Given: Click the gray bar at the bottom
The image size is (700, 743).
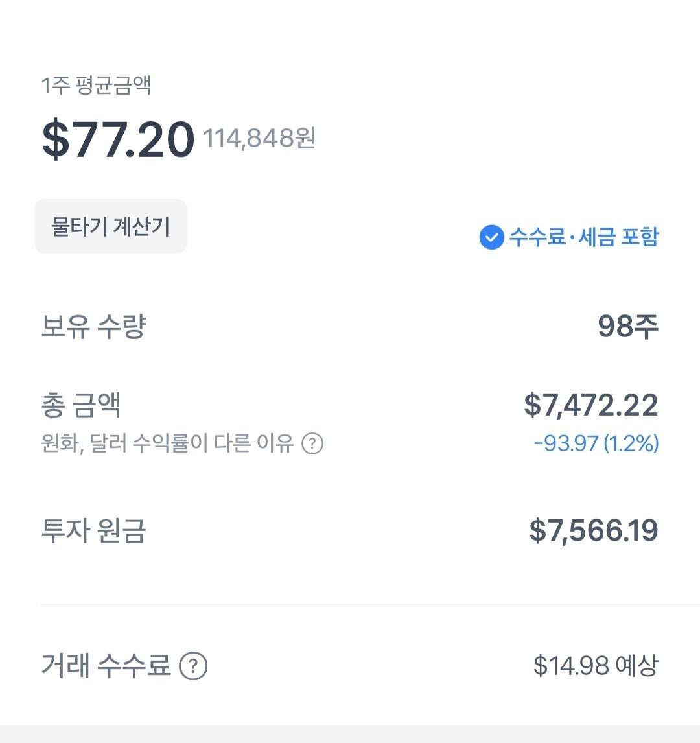Looking at the screenshot, I should [350, 735].
